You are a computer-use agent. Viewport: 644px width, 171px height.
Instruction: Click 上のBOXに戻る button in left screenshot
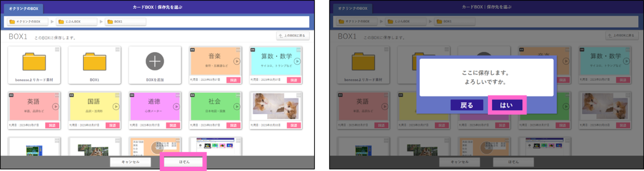[293, 36]
